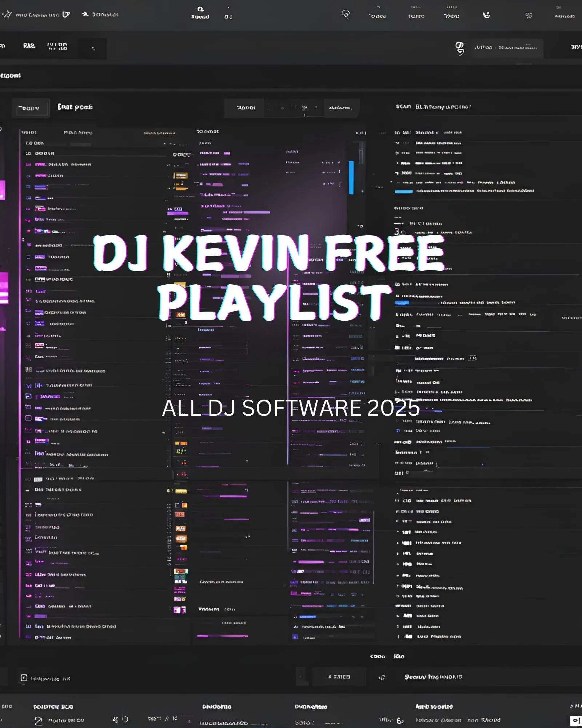Click the phone handset icon in top toolbar

tap(486, 15)
